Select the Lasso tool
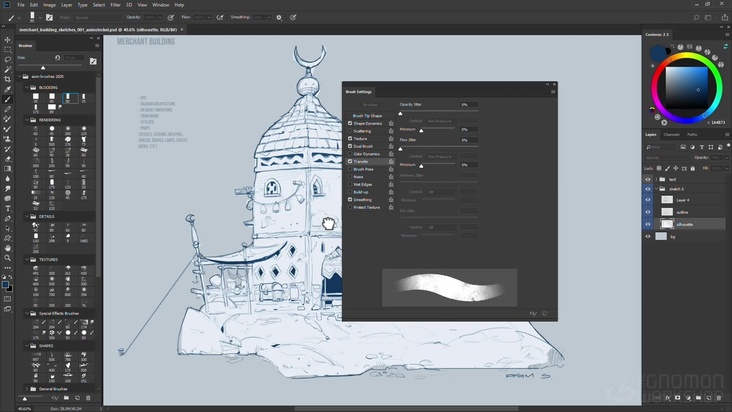Image resolution: width=732 pixels, height=412 pixels. [x=7, y=59]
